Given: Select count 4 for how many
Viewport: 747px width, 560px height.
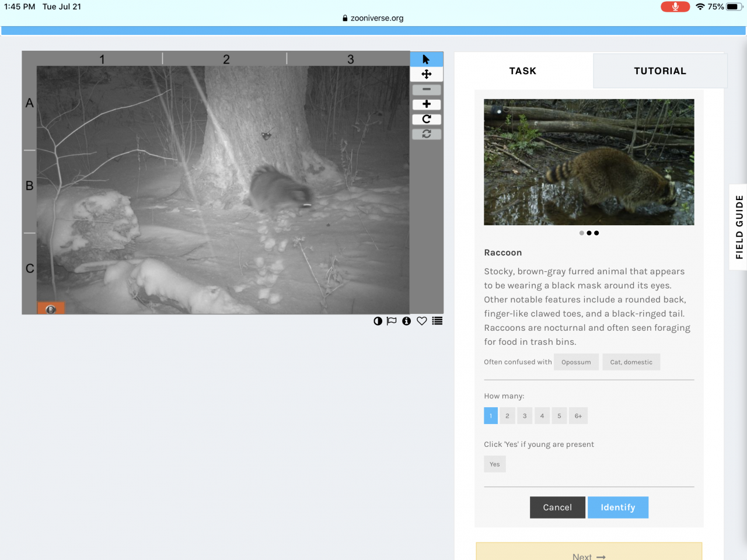Looking at the screenshot, I should pyautogui.click(x=542, y=416).
